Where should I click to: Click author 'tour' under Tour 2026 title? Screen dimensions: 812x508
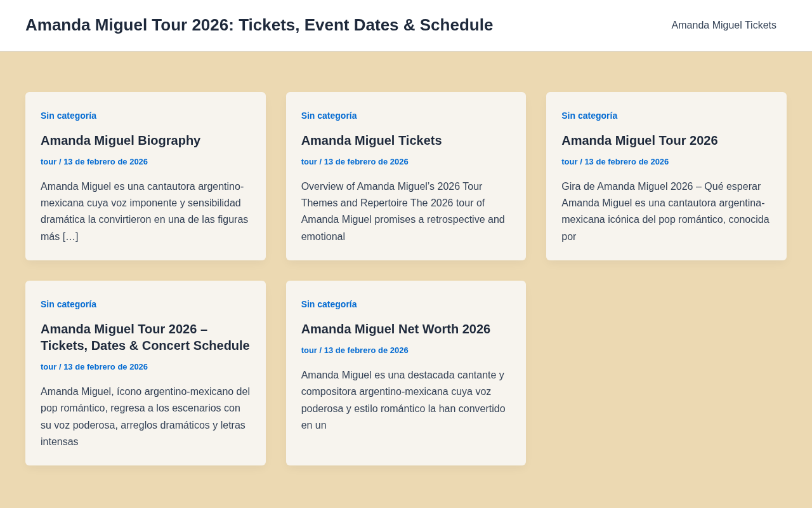click(569, 162)
